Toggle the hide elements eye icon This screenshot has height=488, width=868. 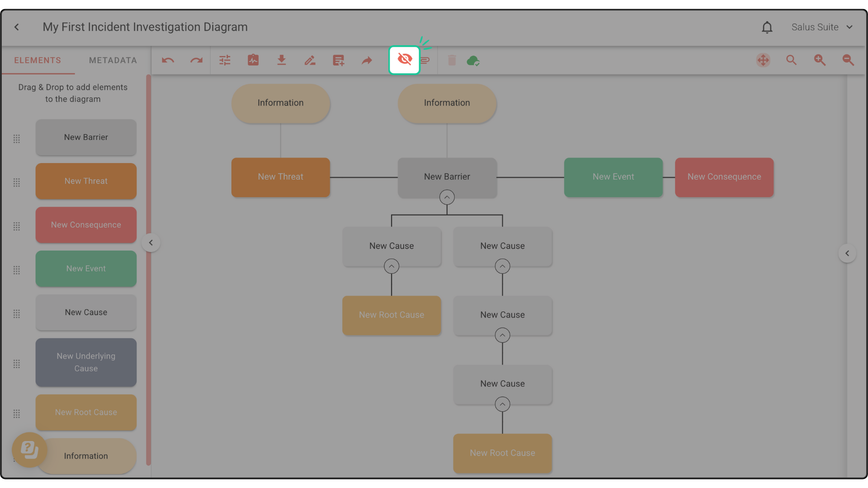404,60
